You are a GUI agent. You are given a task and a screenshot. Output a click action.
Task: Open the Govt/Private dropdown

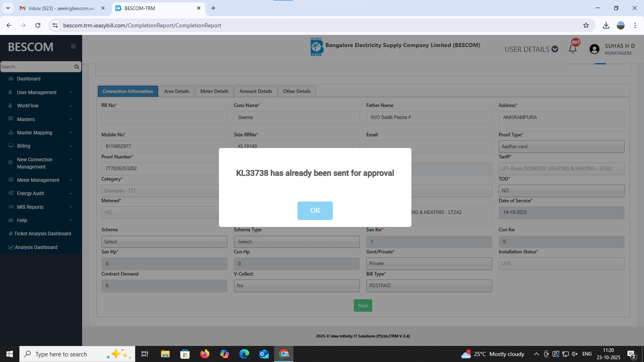429,263
